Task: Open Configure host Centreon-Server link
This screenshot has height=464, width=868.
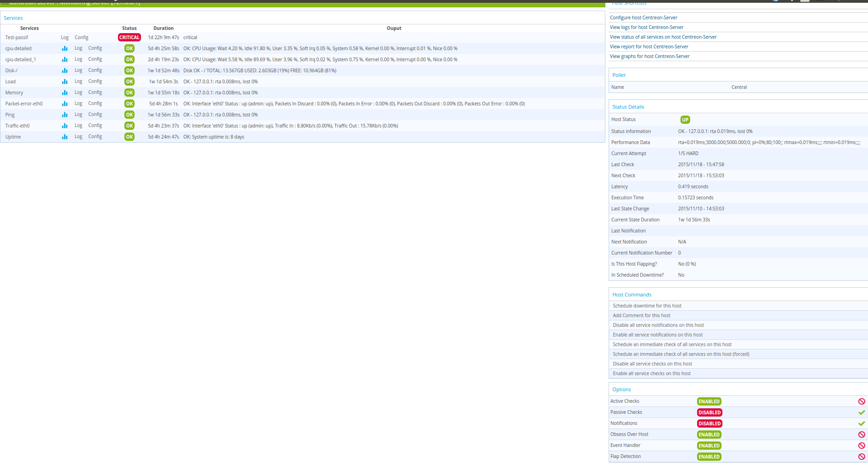Action: click(x=644, y=17)
